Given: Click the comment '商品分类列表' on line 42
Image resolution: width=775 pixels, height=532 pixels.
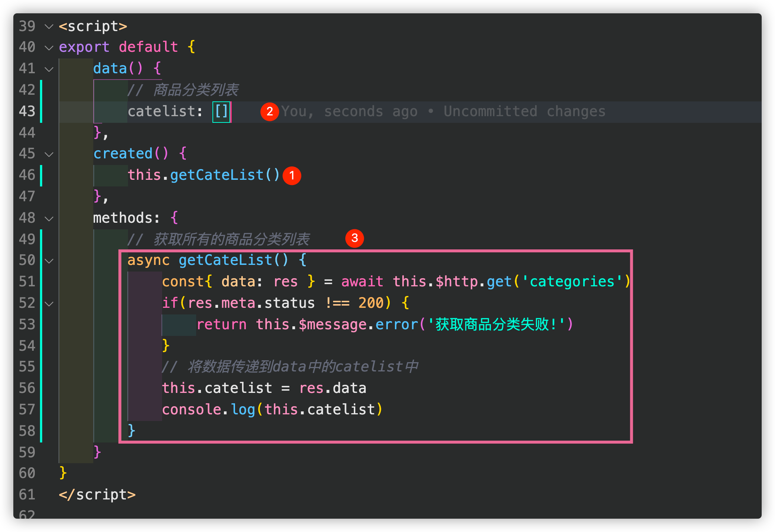Looking at the screenshot, I should click(196, 90).
